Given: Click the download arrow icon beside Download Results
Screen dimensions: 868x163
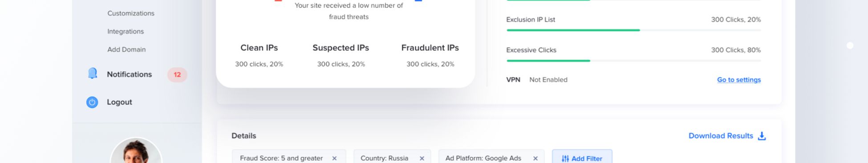Looking at the screenshot, I should pos(762,136).
